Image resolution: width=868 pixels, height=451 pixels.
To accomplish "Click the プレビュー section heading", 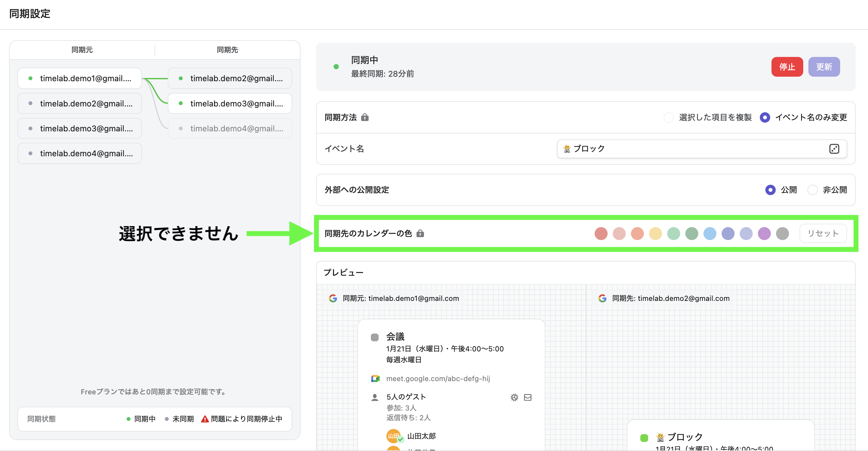I will coord(343,272).
